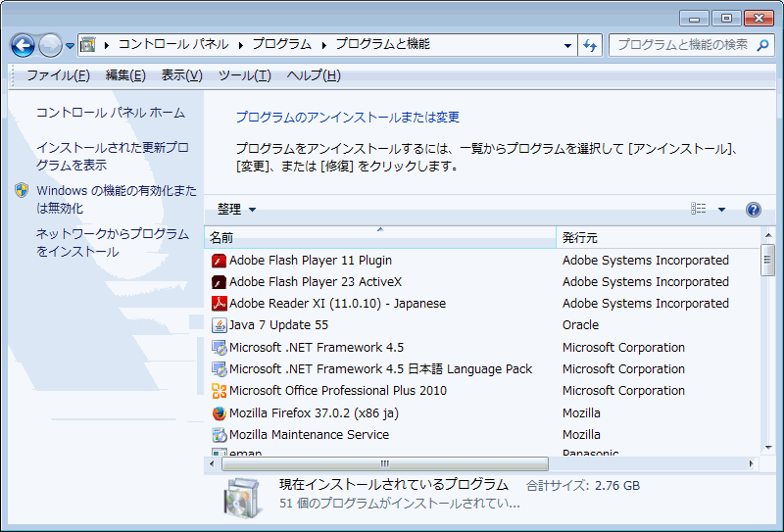Click the change view icon
Screen dimensions: 784x532
(x=699, y=209)
